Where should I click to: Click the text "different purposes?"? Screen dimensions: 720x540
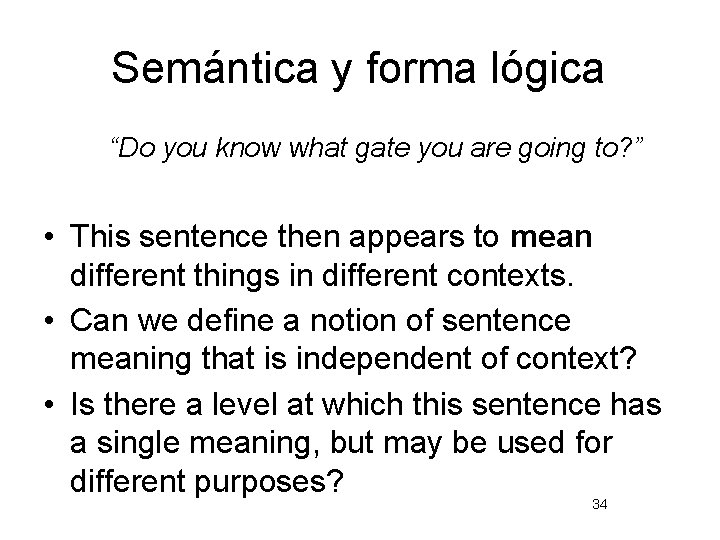click(x=207, y=482)
